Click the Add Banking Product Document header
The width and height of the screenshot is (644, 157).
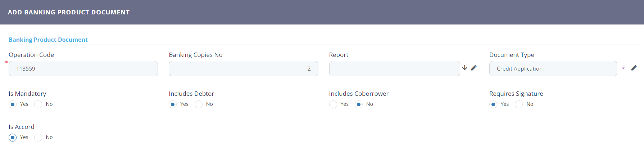[69, 12]
